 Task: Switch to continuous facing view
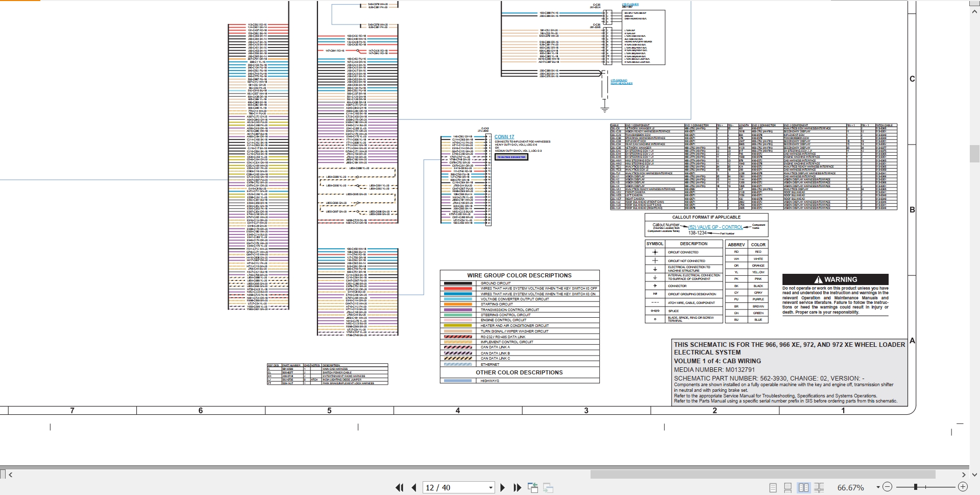(819, 488)
